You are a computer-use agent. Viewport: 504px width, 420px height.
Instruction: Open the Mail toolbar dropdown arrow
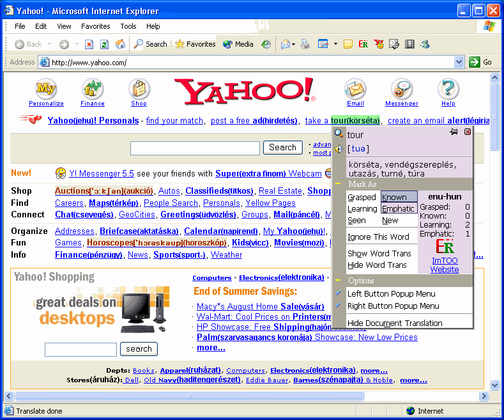click(293, 44)
